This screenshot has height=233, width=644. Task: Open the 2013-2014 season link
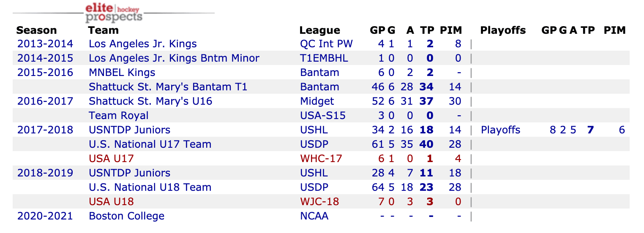coord(45,44)
